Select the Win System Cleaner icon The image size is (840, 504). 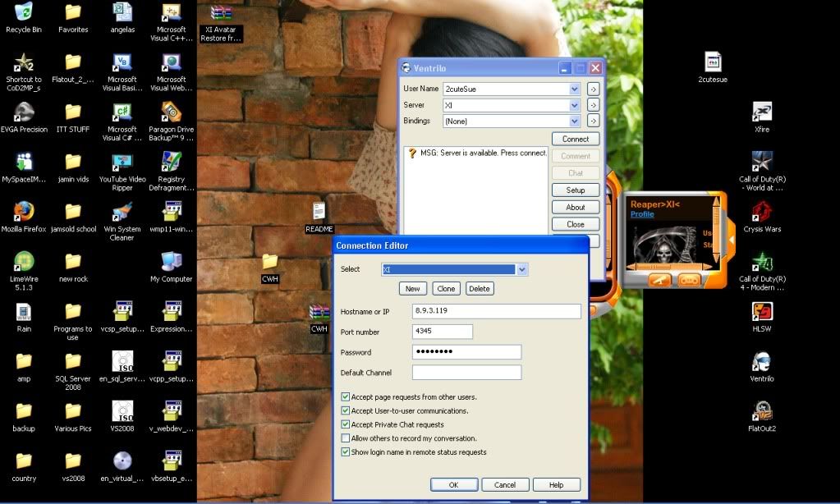click(122, 221)
